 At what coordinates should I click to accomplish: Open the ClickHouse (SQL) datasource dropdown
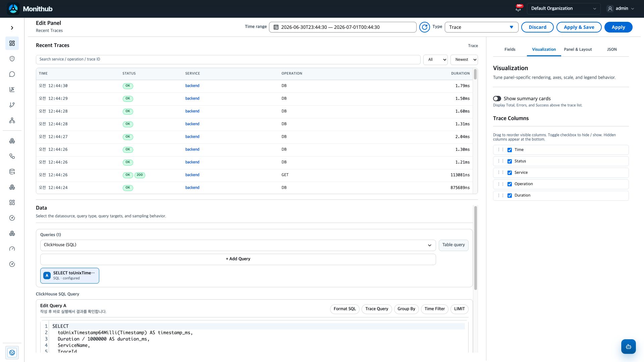point(238,245)
